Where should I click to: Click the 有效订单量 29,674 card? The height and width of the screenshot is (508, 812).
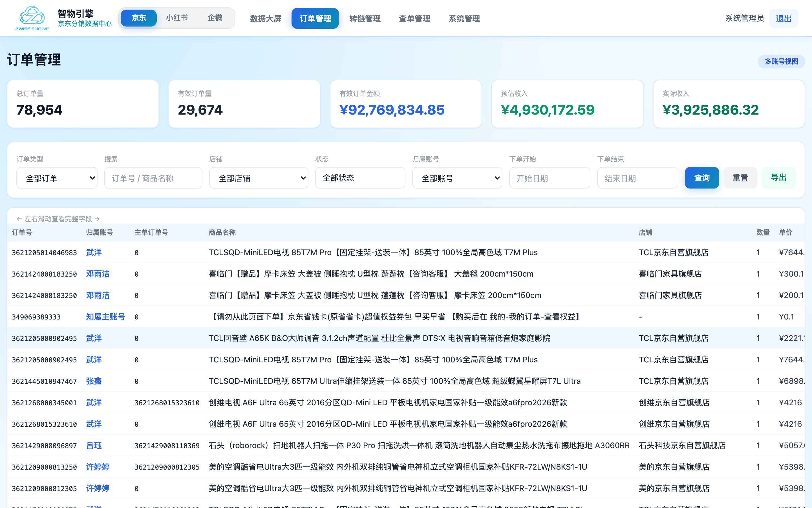coord(244,104)
